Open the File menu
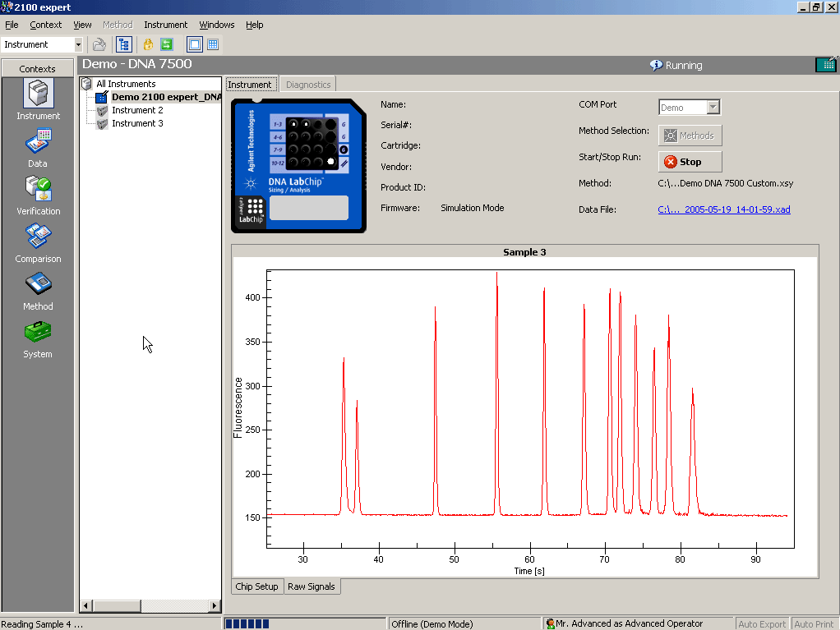Screen dimensions: 840x630 coord(12,25)
